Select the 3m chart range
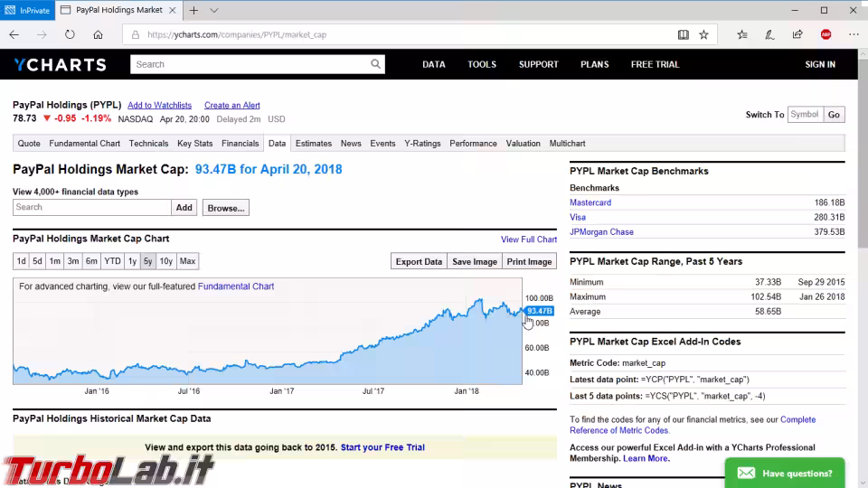The width and height of the screenshot is (868, 488). pos(73,261)
